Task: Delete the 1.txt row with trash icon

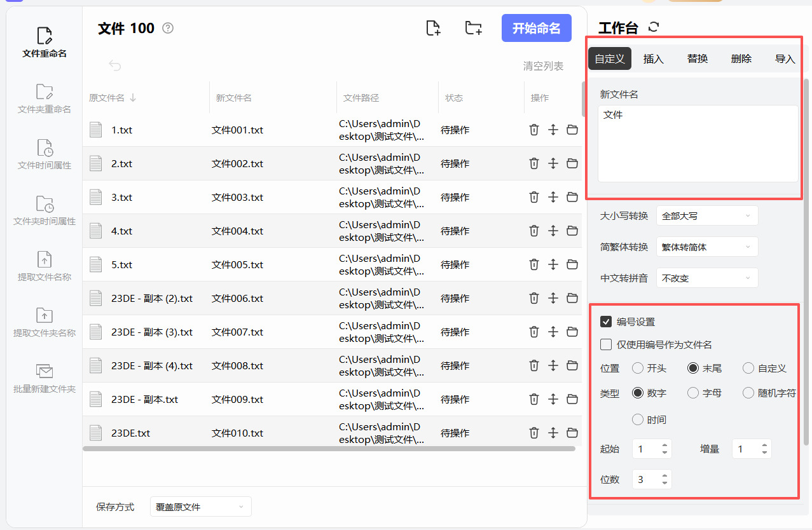Action: (x=534, y=130)
